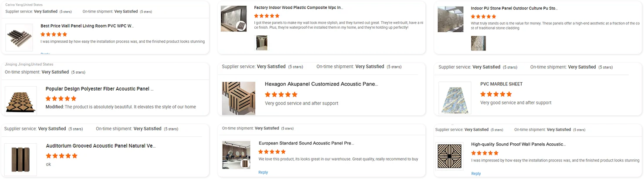Viewport: 644px width, 179px height.
Task: Click the star rating on the Hexagon Akupanel review
Action: [281, 95]
